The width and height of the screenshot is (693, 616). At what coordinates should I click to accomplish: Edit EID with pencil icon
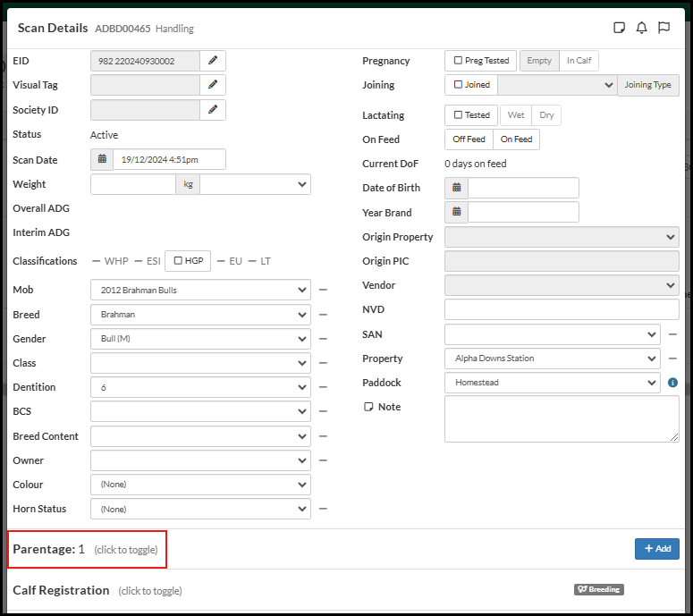click(213, 61)
